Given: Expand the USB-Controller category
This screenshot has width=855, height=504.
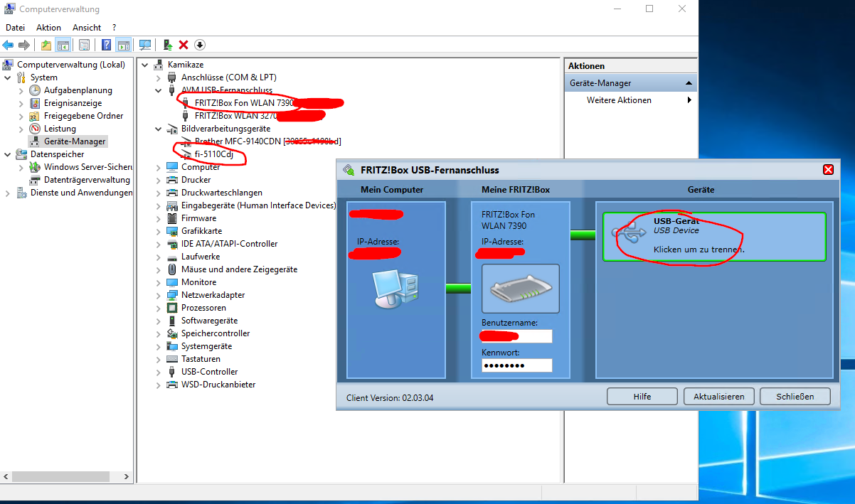Looking at the screenshot, I should click(159, 372).
